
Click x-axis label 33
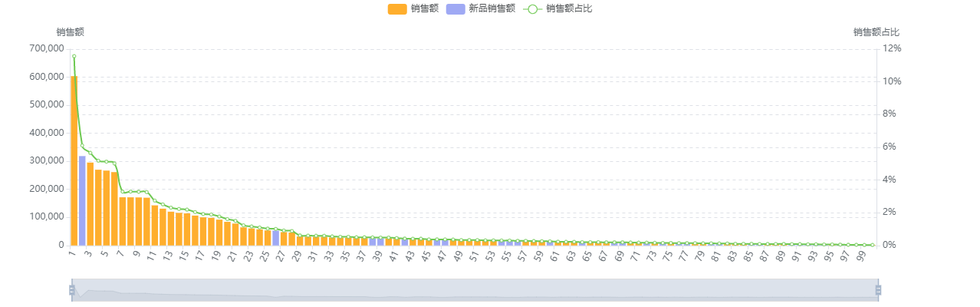point(329,256)
